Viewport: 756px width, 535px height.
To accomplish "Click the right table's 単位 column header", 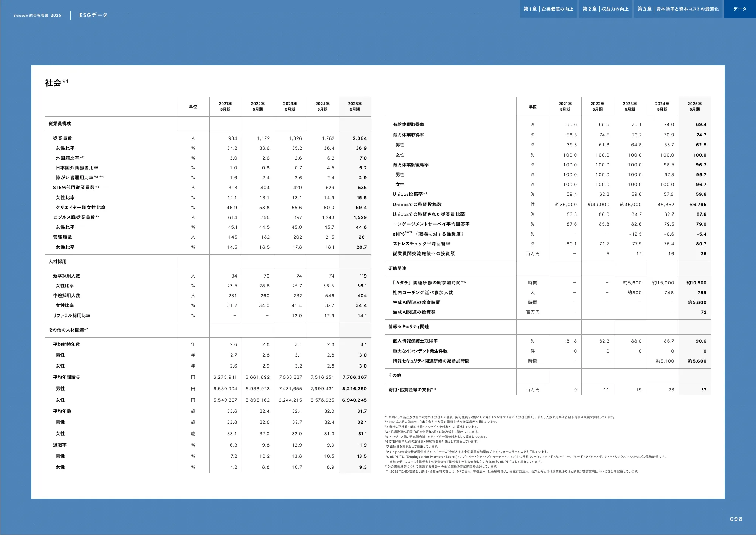I will [x=533, y=107].
